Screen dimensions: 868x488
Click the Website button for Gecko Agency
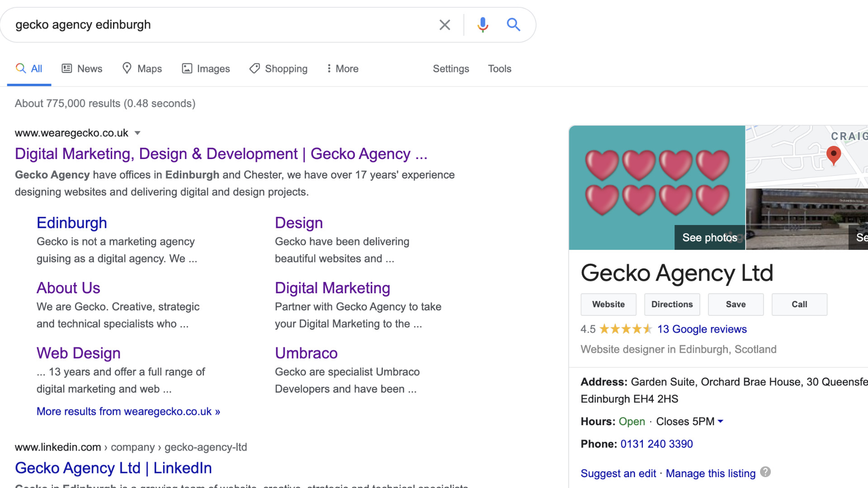click(609, 305)
